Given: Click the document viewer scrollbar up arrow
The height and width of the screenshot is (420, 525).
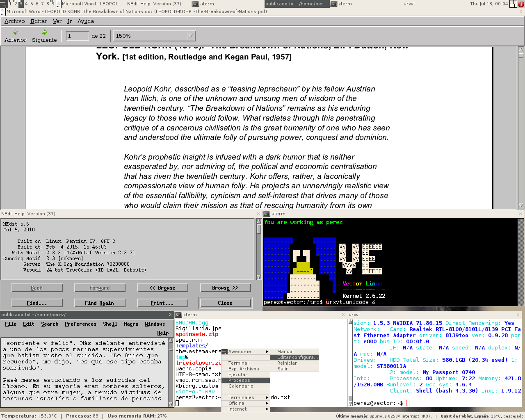Looking at the screenshot, I should point(521,50).
